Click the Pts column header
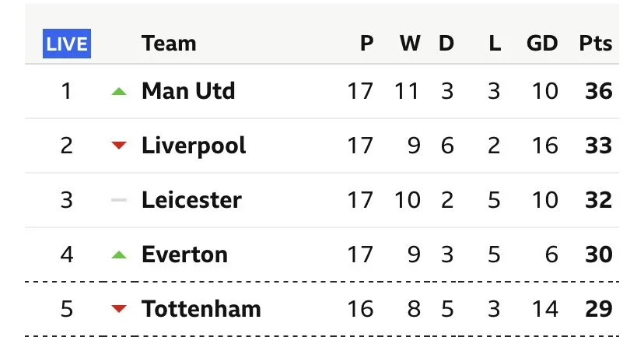The width and height of the screenshot is (644, 337). pyautogui.click(x=596, y=44)
